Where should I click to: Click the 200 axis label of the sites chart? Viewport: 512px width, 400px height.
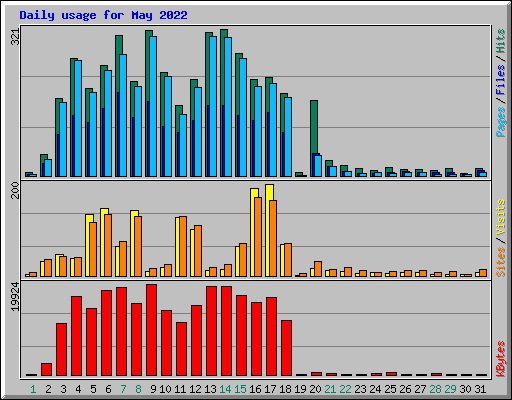point(15,190)
